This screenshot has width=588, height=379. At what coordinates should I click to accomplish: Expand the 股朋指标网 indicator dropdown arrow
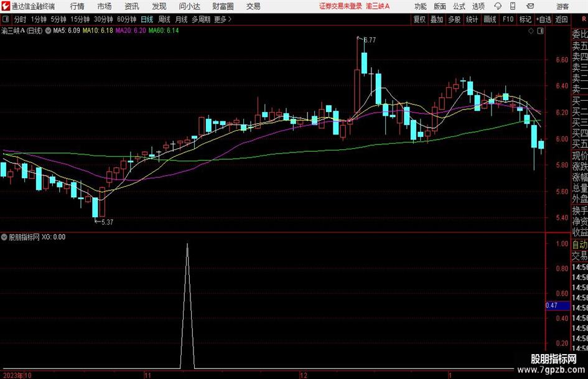click(x=4, y=237)
